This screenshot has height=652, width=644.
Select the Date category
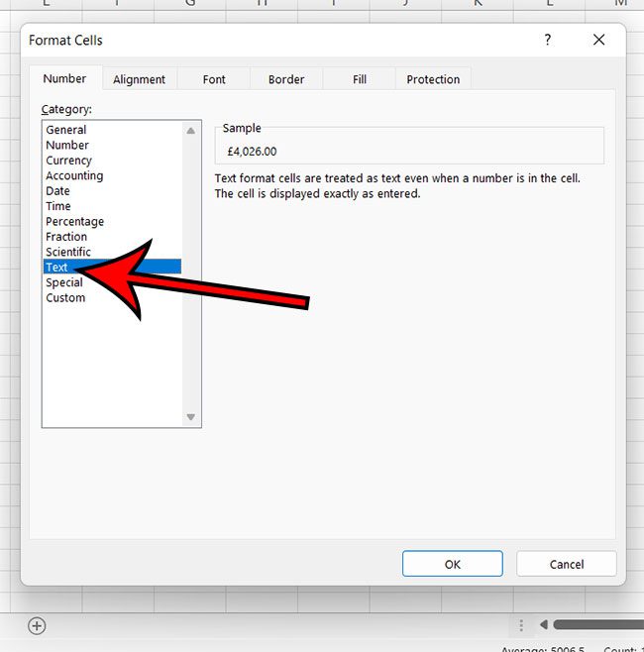(x=57, y=191)
